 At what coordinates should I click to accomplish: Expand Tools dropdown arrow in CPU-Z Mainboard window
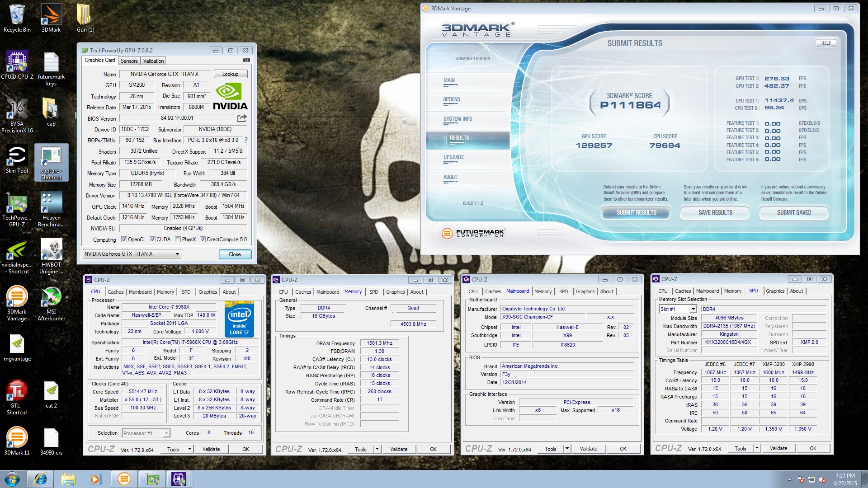point(567,449)
